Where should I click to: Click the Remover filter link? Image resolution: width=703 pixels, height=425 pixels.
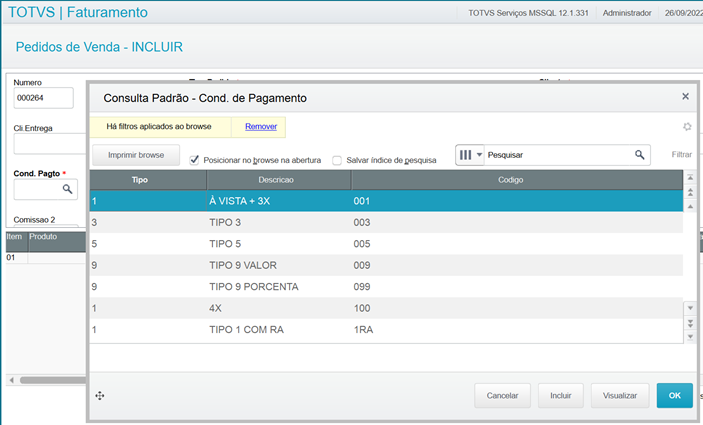[261, 126]
